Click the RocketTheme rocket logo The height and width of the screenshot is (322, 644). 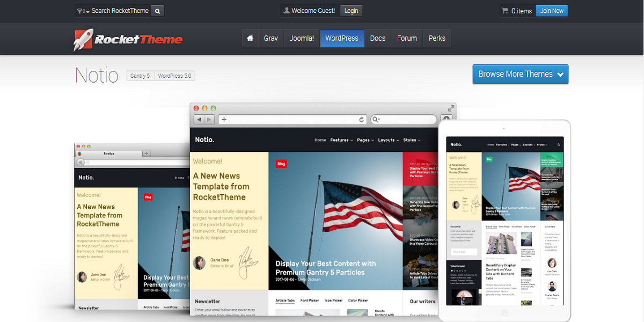click(128, 39)
